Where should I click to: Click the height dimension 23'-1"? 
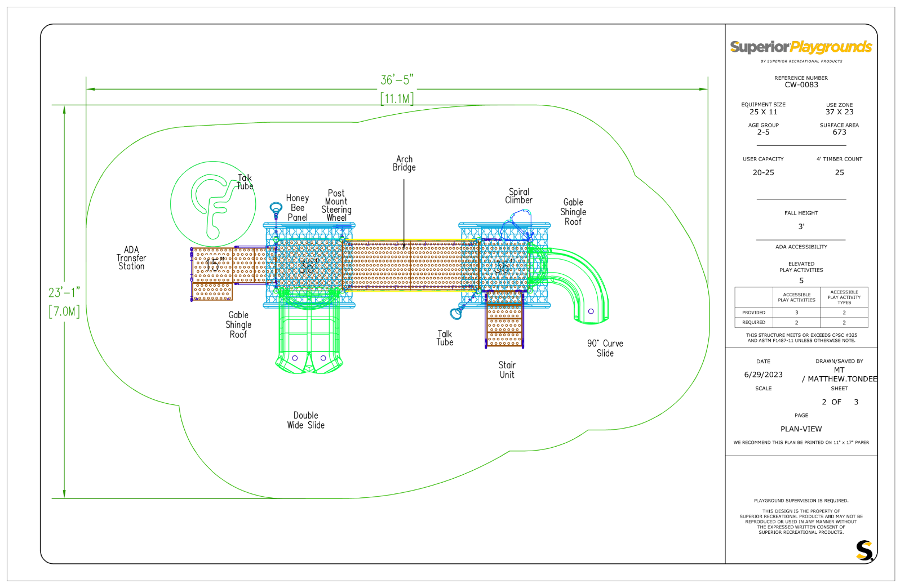click(x=64, y=292)
